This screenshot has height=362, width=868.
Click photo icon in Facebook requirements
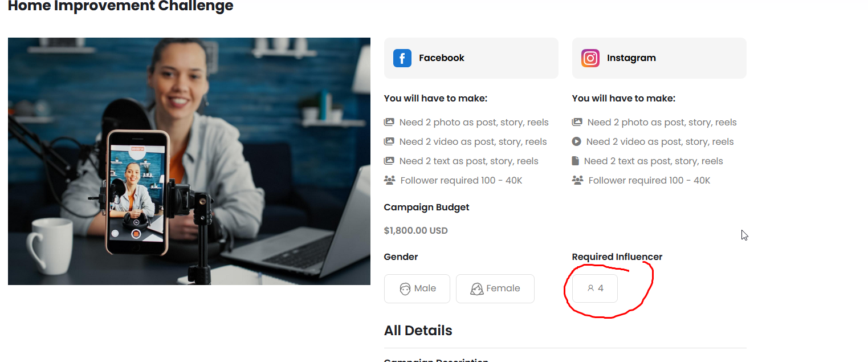pos(389,122)
